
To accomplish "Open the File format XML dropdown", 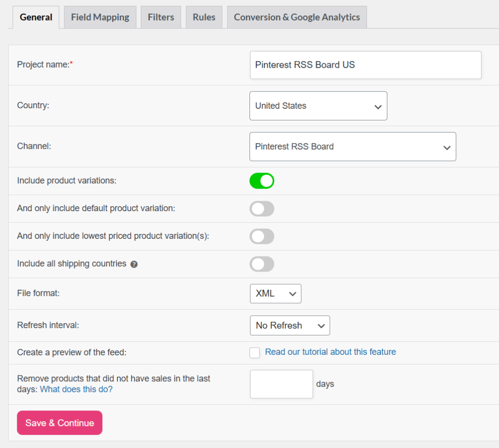I will point(276,293).
